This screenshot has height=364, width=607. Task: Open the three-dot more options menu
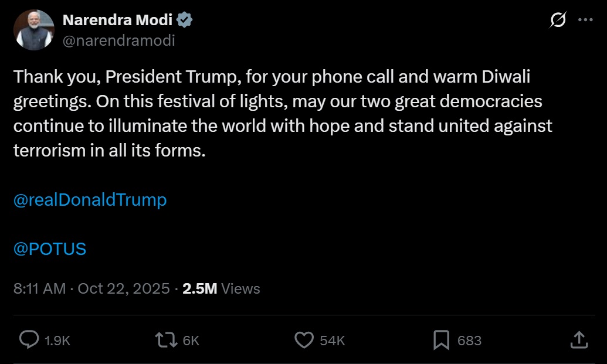click(585, 20)
